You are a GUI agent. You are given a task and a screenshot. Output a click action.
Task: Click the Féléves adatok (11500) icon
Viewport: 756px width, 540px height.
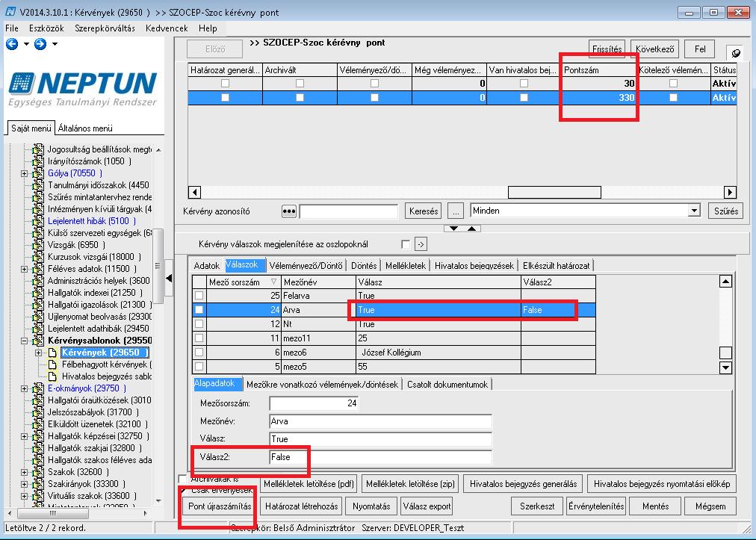coord(38,269)
